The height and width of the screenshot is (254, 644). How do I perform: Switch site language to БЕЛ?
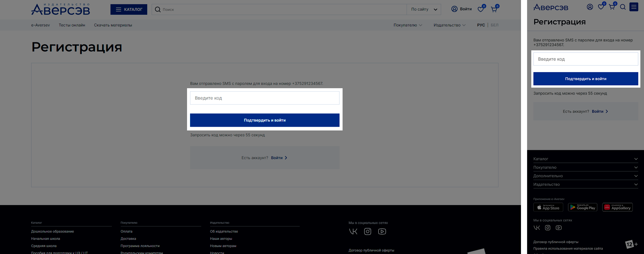[x=494, y=25]
